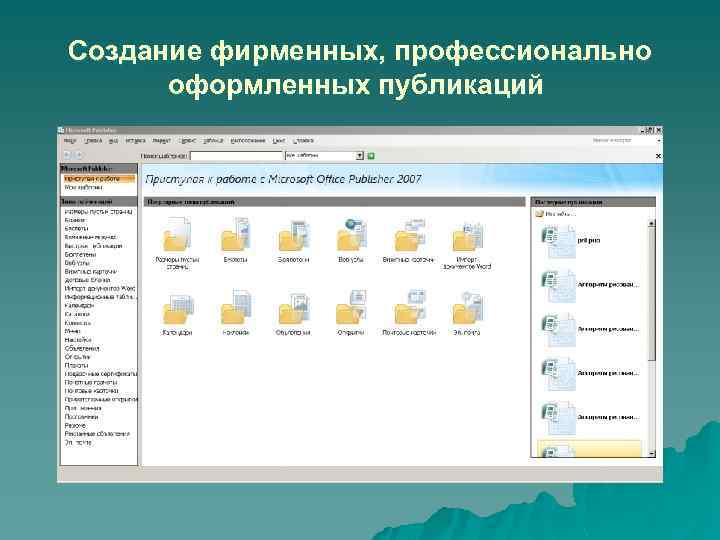
Task: Open the Визитные карточки folder icon
Action: click(x=409, y=235)
